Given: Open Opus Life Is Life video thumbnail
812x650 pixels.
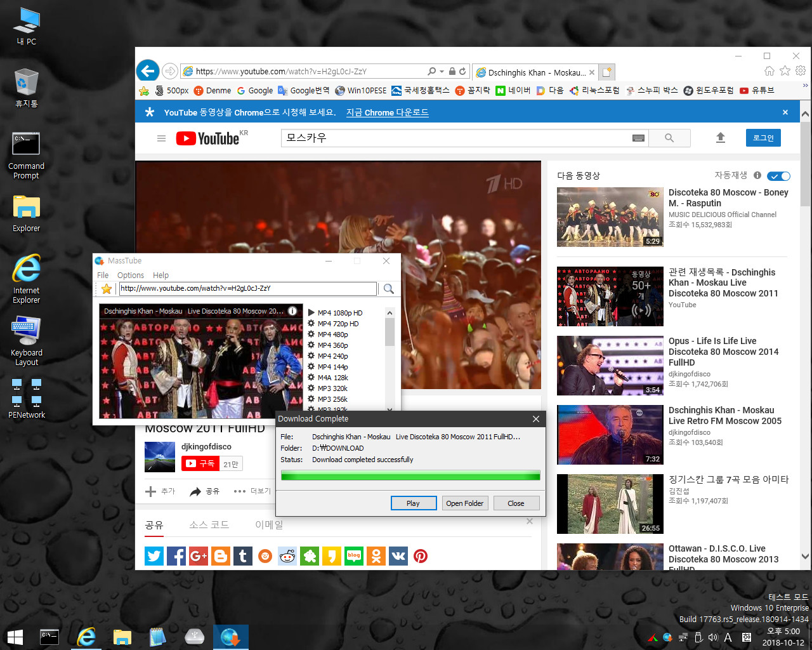Looking at the screenshot, I should coord(610,366).
